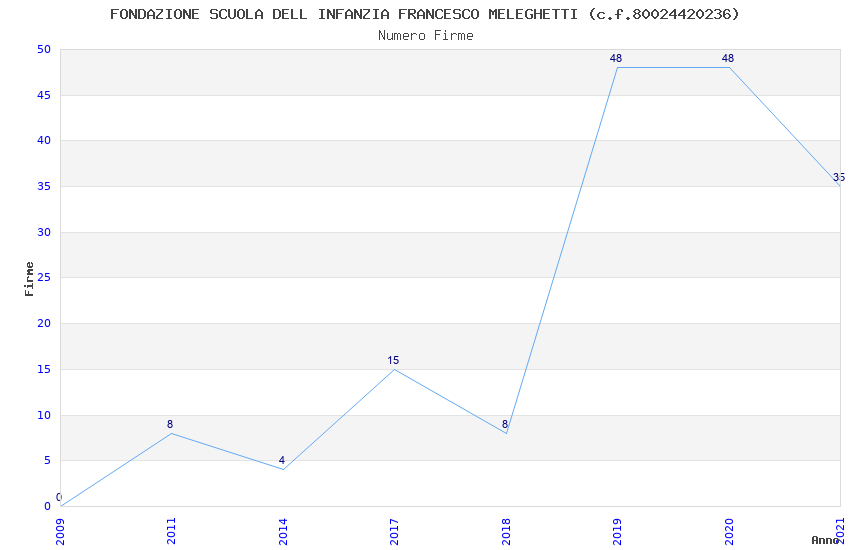Click the data label 8 above 2011
This screenshot has height=550, width=850.
pyautogui.click(x=170, y=424)
